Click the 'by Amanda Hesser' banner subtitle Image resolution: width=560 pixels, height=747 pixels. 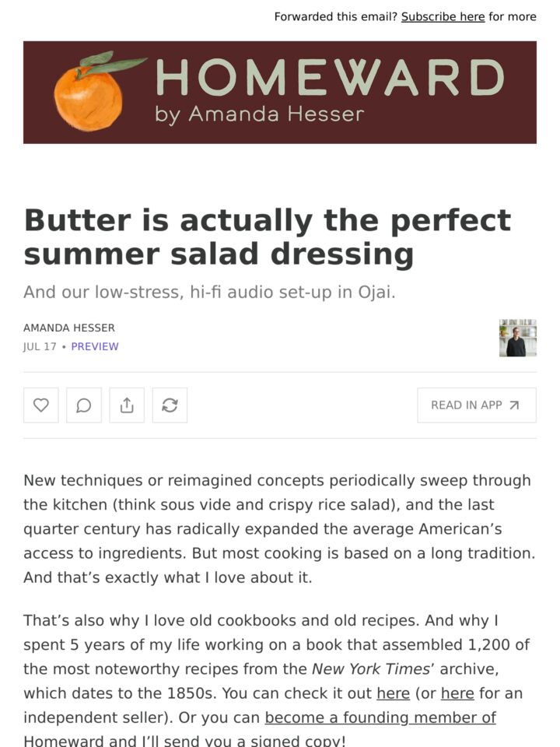(x=259, y=115)
